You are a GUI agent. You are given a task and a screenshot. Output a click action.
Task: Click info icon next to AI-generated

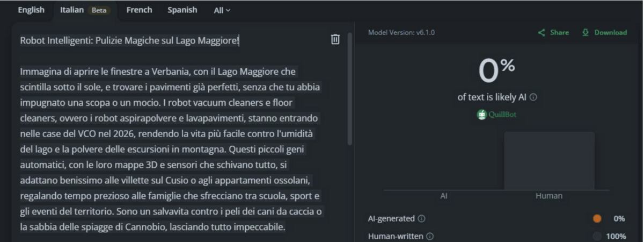tap(422, 219)
